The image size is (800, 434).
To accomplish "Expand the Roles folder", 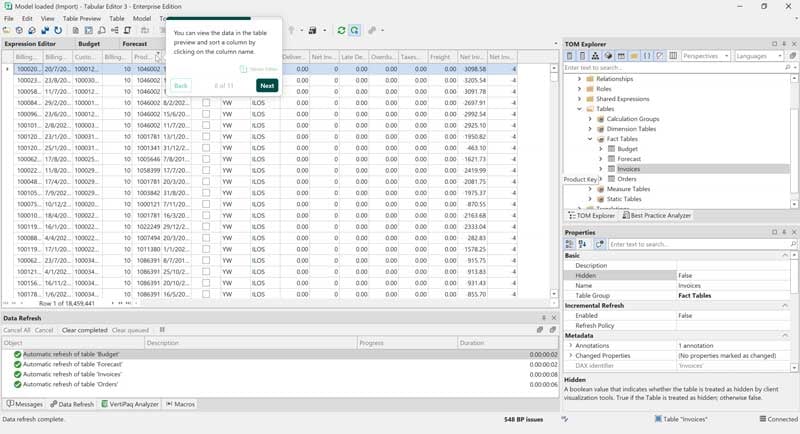I will 579,89.
